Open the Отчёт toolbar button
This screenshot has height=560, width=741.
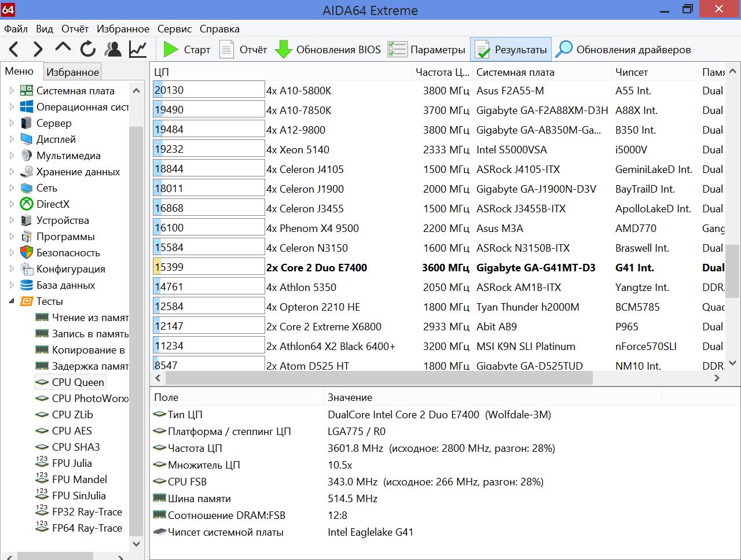coord(243,50)
